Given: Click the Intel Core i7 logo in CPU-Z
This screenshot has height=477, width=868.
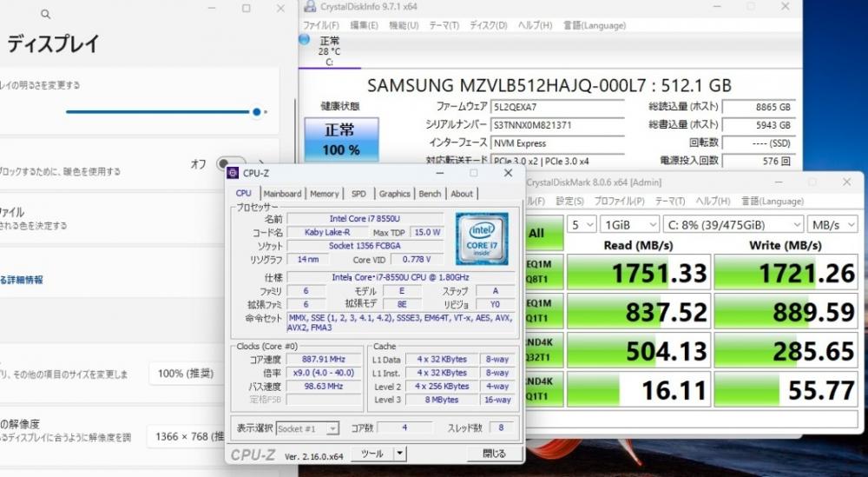Looking at the screenshot, I should click(482, 239).
